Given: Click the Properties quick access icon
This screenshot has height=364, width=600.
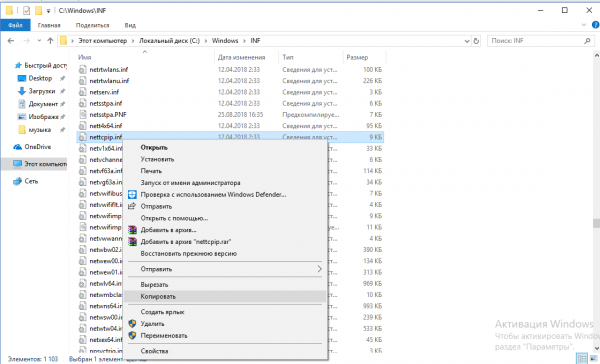Looking at the screenshot, I should click(26, 10).
